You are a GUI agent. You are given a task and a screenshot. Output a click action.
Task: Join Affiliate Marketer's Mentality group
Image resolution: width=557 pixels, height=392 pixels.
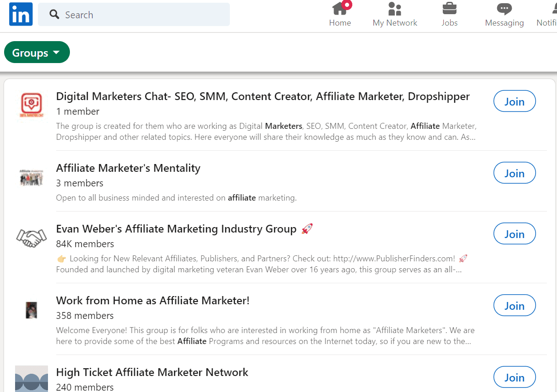point(515,173)
